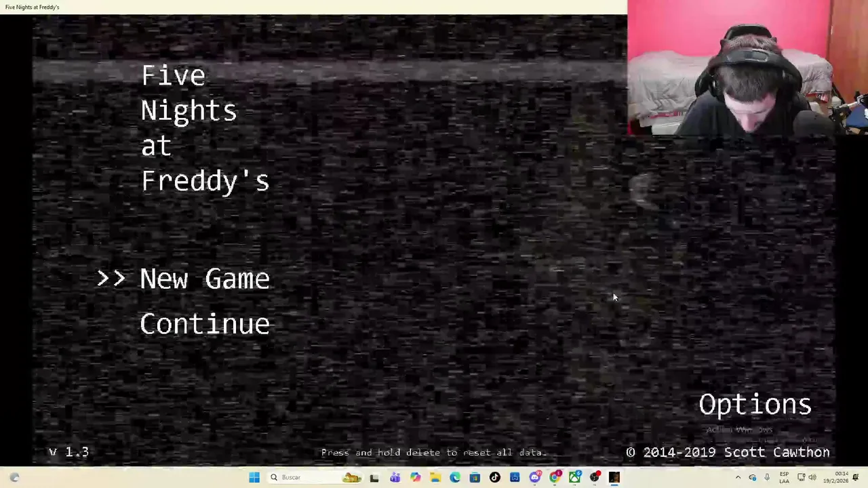Open Microsoft Teams from the taskbar
Screen dimensions: 868x488
(x=395, y=477)
